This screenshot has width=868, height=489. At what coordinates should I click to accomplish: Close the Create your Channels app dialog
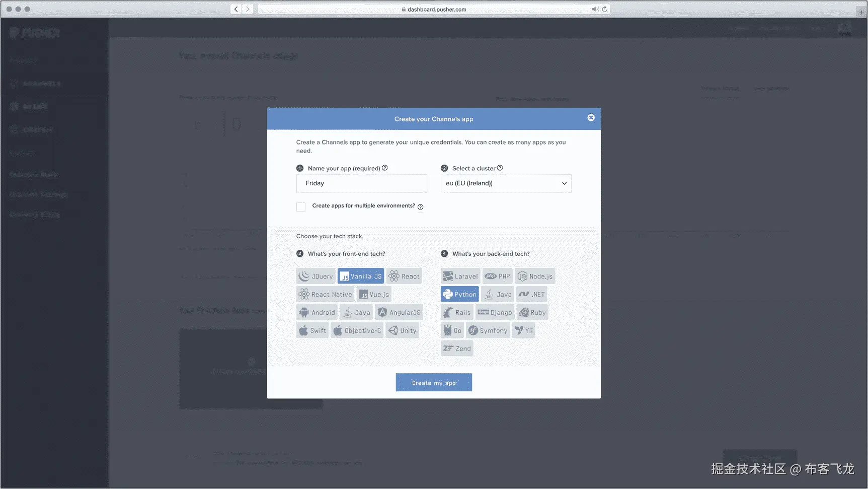click(x=591, y=118)
